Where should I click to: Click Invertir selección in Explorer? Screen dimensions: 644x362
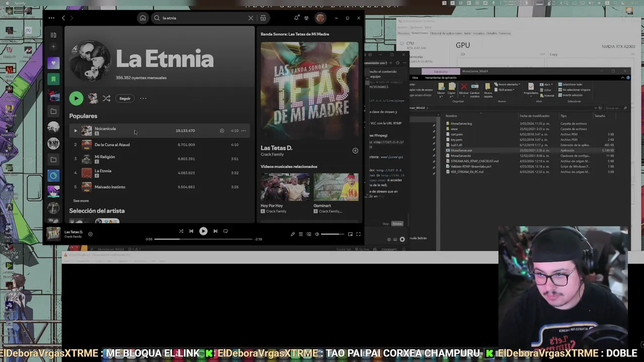click(571, 95)
